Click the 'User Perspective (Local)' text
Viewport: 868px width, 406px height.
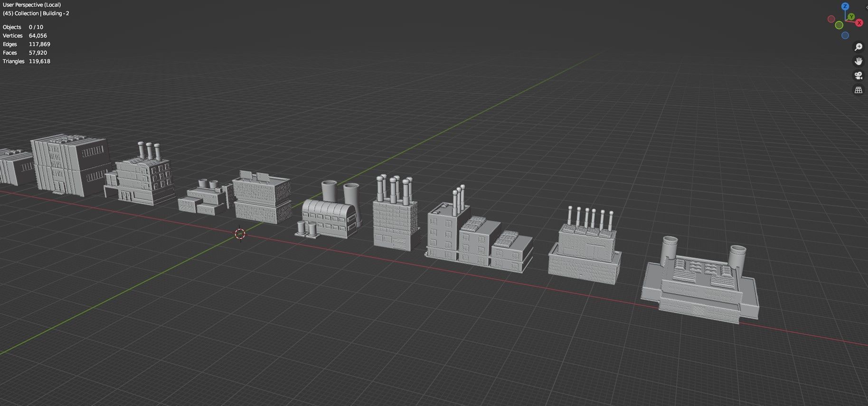[x=32, y=5]
